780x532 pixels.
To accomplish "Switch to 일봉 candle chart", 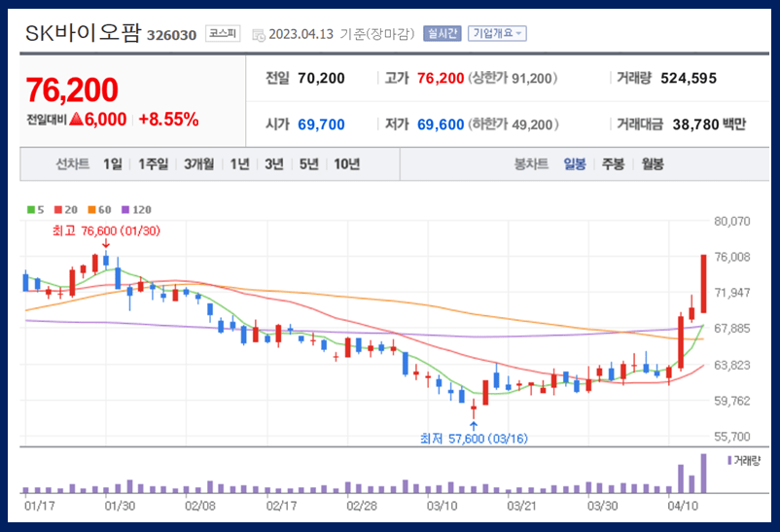I will 575,163.
